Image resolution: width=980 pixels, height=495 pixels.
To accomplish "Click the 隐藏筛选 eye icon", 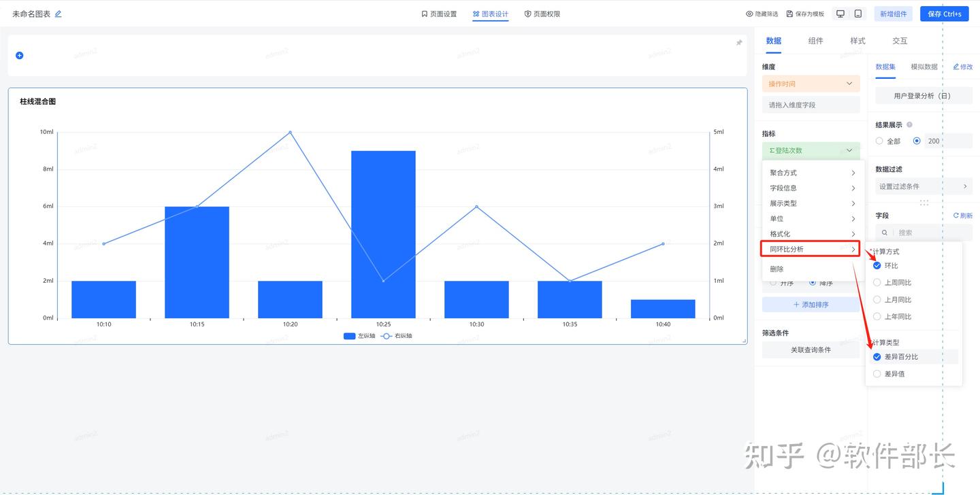I will [x=749, y=14].
